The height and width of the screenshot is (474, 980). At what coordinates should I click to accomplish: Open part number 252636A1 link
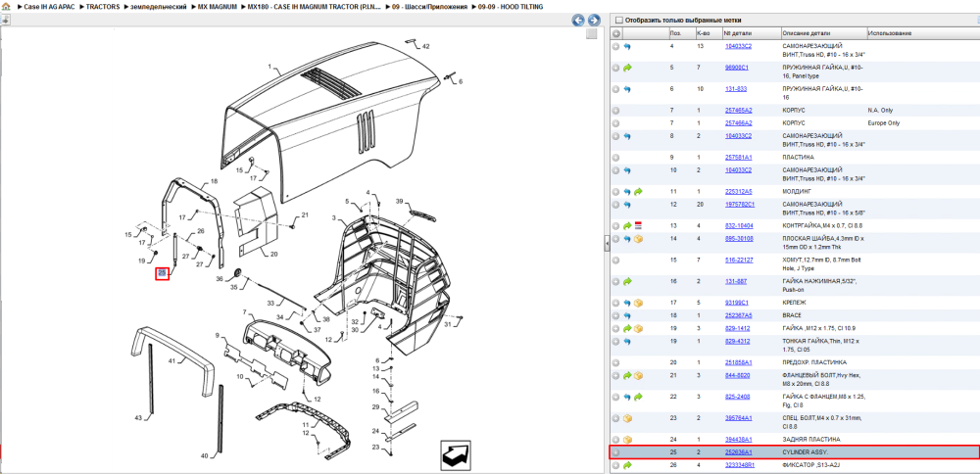[x=738, y=452]
